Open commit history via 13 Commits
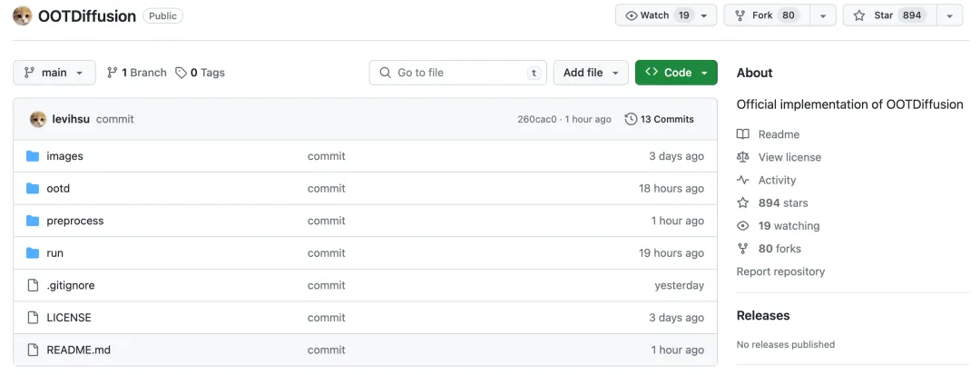Viewport: 980px width, 375px height. click(660, 119)
